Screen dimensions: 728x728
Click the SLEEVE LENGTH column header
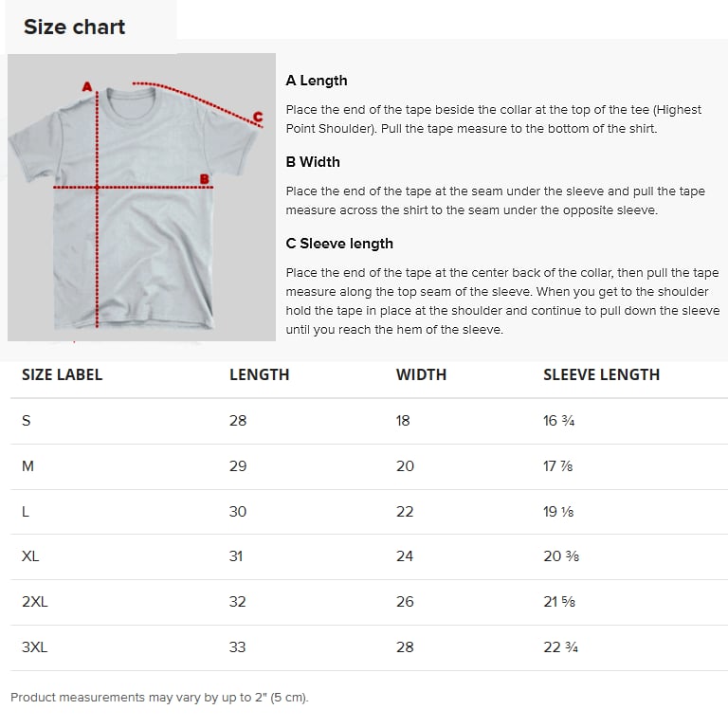(x=601, y=374)
